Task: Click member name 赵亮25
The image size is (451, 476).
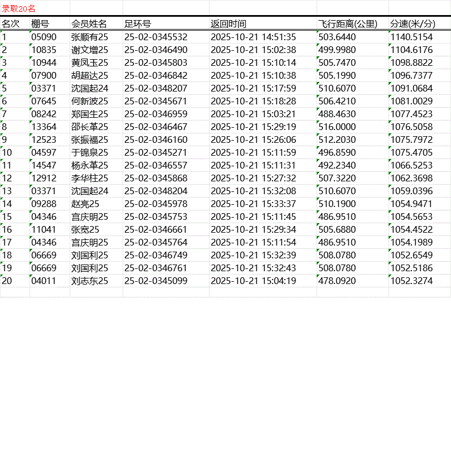Action: click(85, 204)
